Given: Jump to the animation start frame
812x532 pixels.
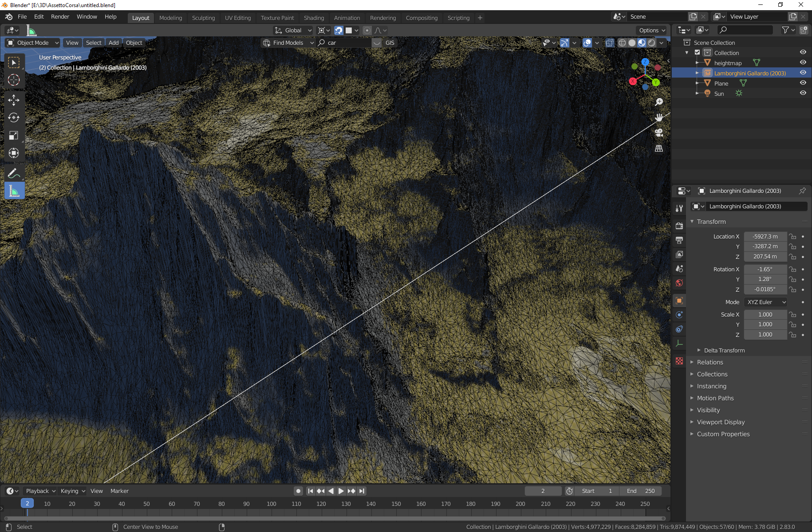Looking at the screenshot, I should 311,491.
